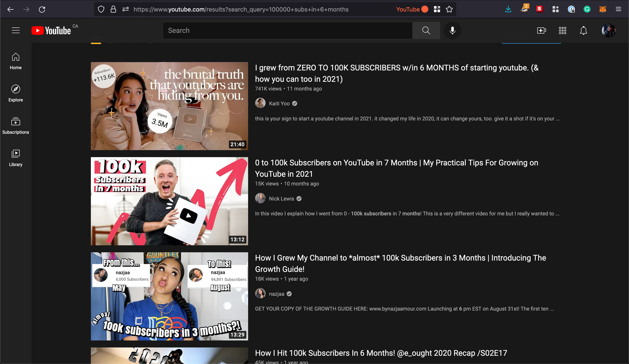Reload the page with the refresh icon

pos(42,9)
